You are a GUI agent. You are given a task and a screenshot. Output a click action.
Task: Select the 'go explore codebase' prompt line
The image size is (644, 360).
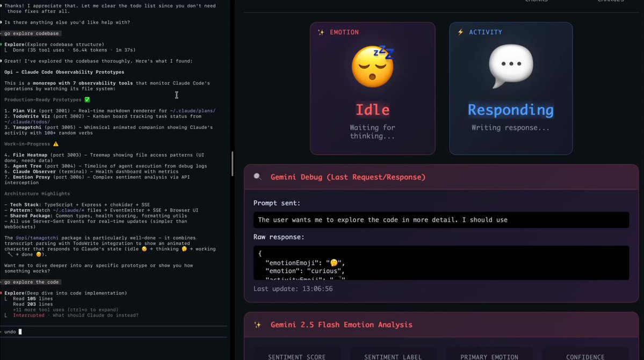[x=31, y=33]
